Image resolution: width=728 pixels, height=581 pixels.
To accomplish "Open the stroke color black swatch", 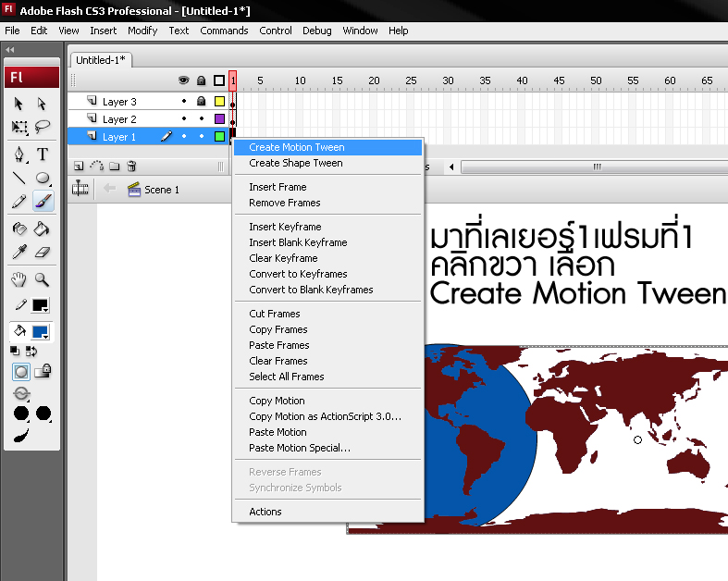I will click(x=41, y=305).
